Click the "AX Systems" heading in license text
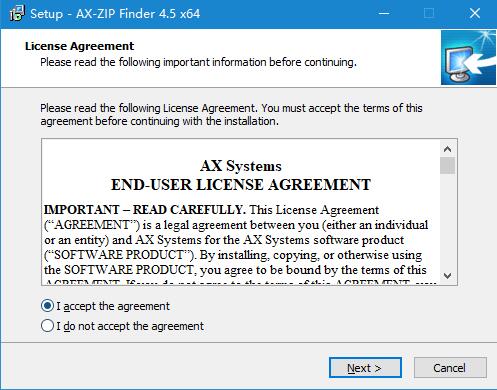The width and height of the screenshot is (497, 390). (x=241, y=166)
